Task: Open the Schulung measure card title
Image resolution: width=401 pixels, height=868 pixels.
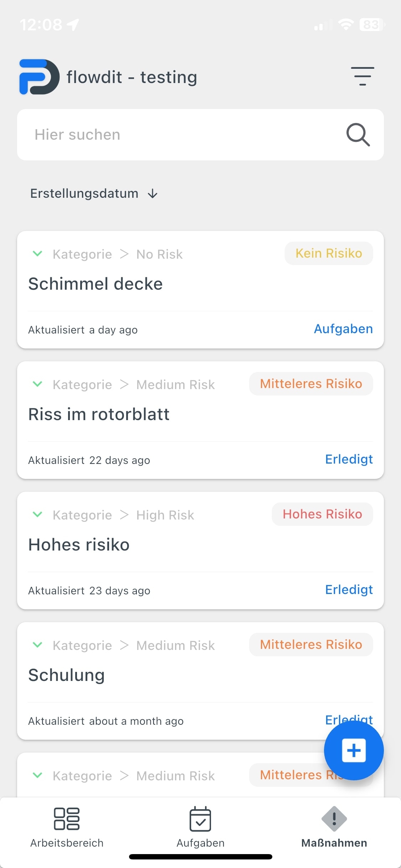Action: click(67, 675)
